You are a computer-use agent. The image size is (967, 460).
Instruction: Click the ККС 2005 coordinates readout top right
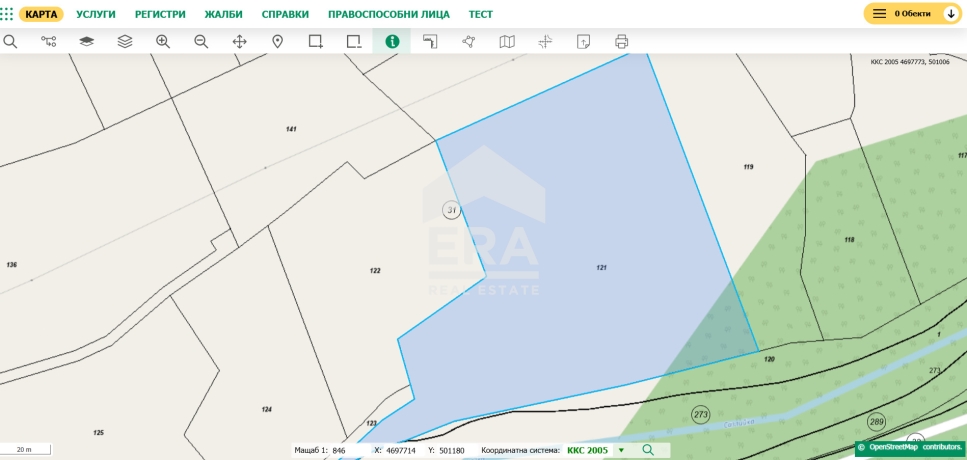click(x=910, y=62)
